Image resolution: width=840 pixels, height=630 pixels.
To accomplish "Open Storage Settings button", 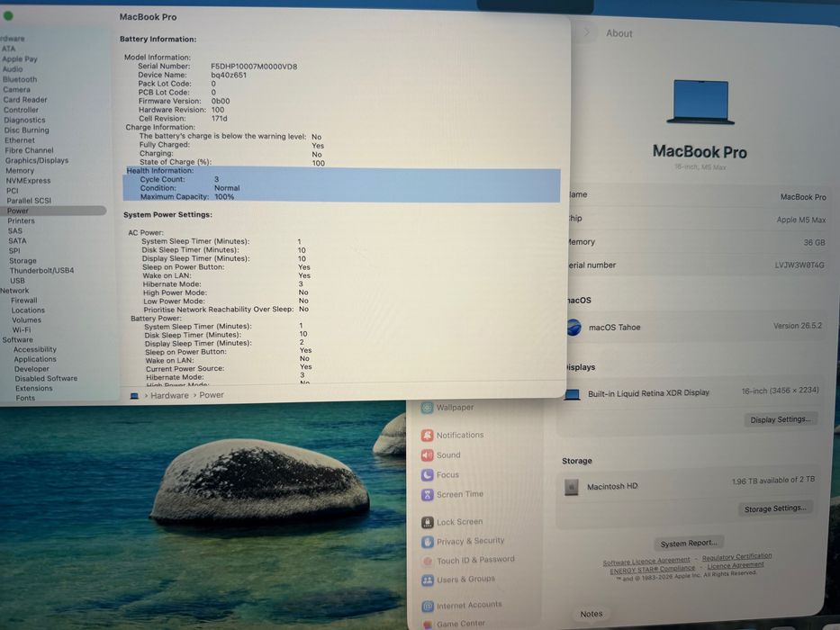I will [775, 508].
